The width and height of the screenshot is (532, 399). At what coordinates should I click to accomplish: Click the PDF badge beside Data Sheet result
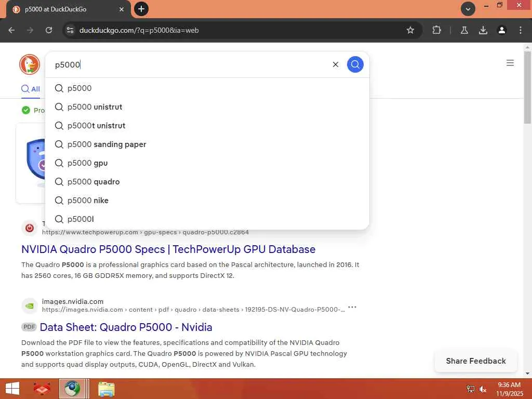(x=29, y=327)
